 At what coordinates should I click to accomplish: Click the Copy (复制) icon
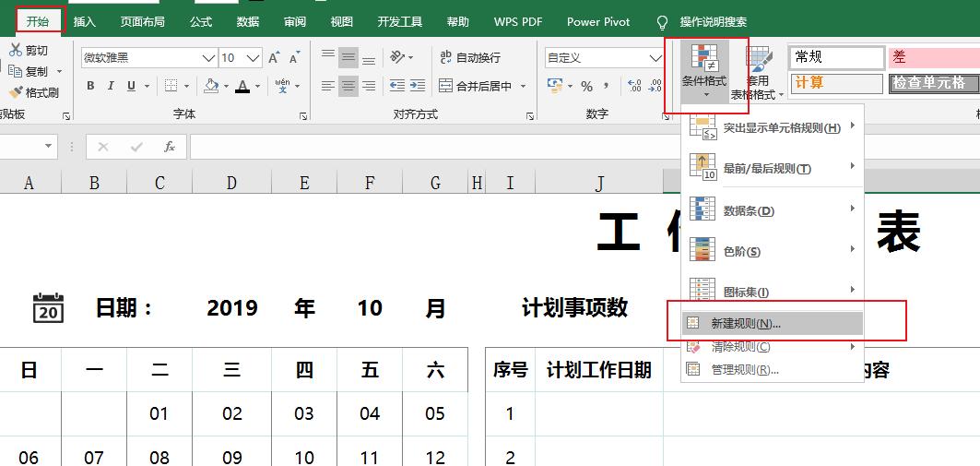[x=16, y=71]
